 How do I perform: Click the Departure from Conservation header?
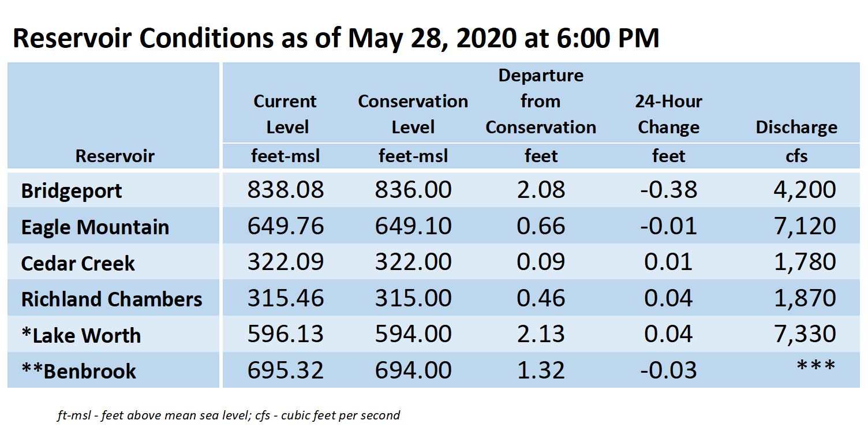click(541, 102)
